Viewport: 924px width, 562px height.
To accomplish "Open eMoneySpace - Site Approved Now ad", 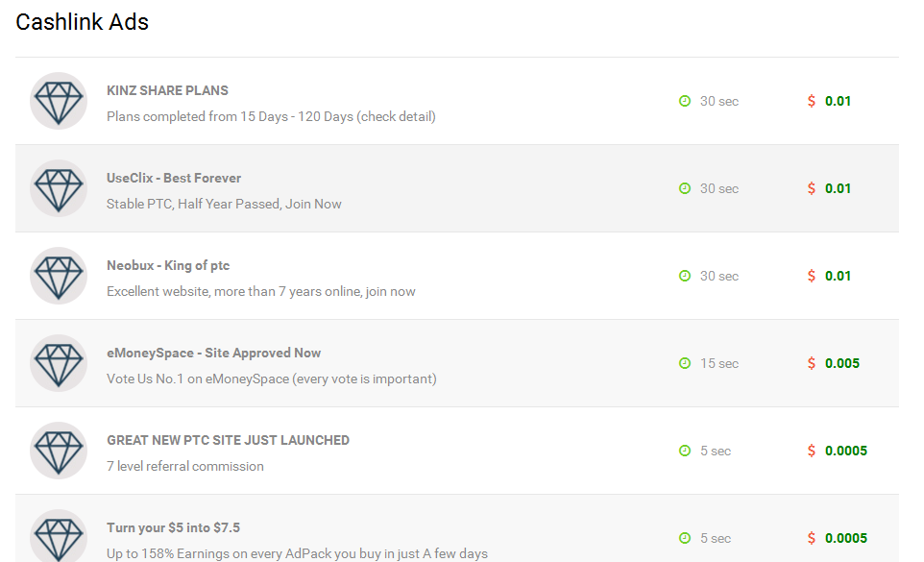I will [213, 353].
